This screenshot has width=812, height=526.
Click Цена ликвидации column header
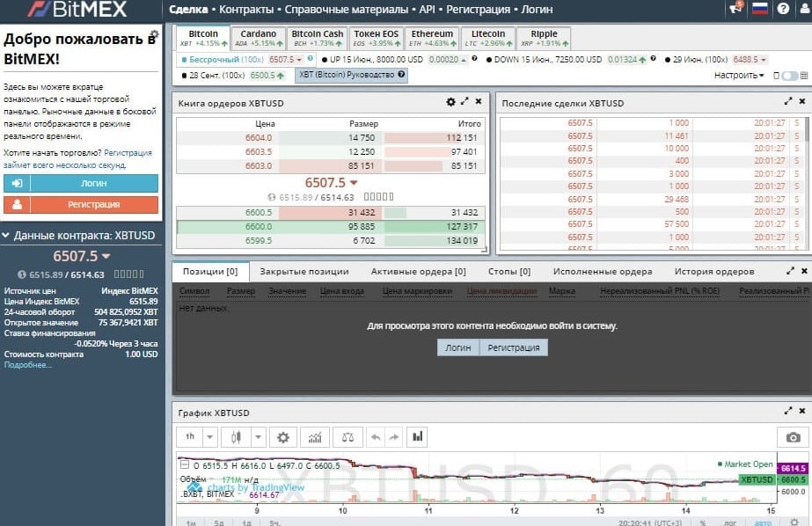[501, 291]
